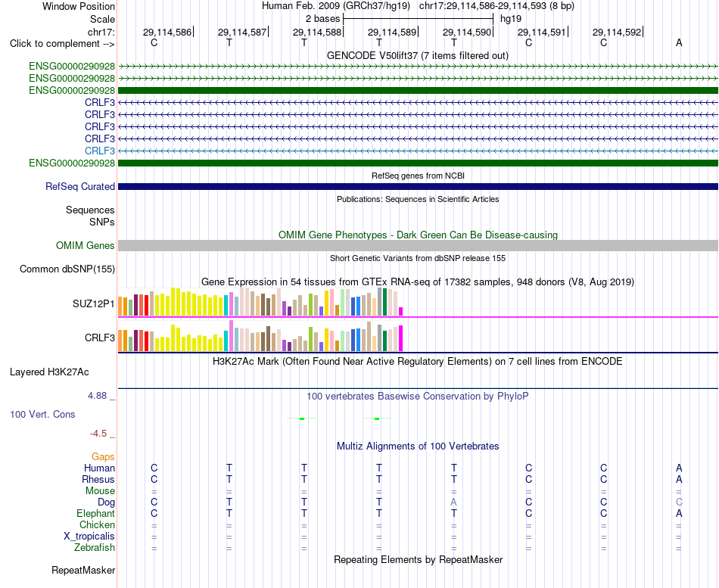This screenshot has width=719, height=588.
Task: Click the Elephant species label
Action: pyautogui.click(x=95, y=513)
